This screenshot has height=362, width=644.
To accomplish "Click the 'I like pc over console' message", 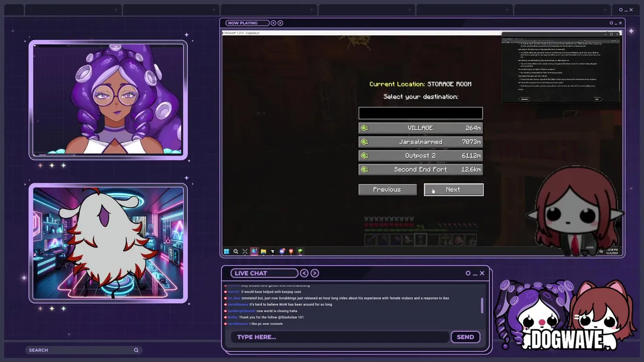I will 266,324.
